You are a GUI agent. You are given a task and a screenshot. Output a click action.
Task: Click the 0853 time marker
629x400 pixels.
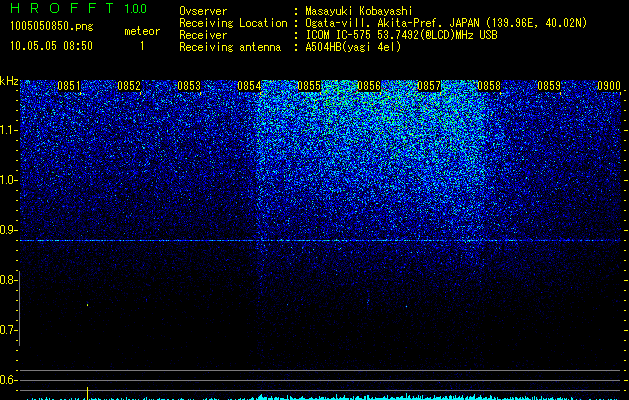click(189, 86)
